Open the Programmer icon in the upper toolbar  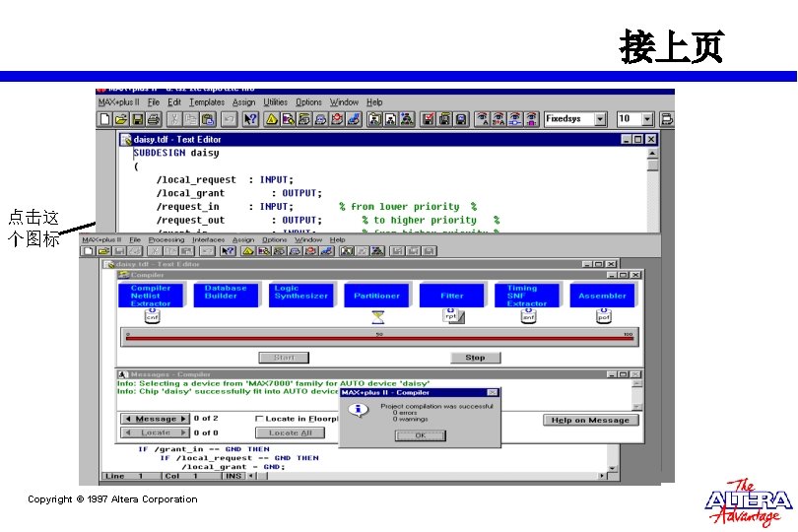point(354,119)
